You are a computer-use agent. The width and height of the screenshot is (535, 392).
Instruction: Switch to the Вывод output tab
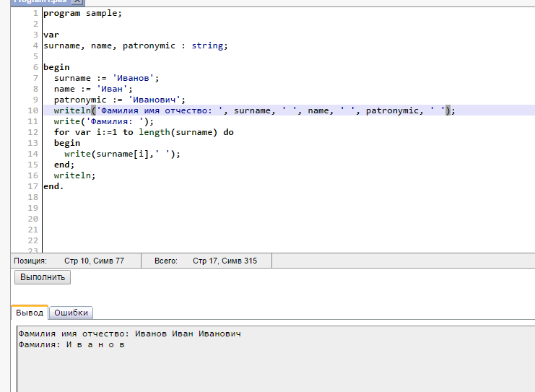coord(30,313)
